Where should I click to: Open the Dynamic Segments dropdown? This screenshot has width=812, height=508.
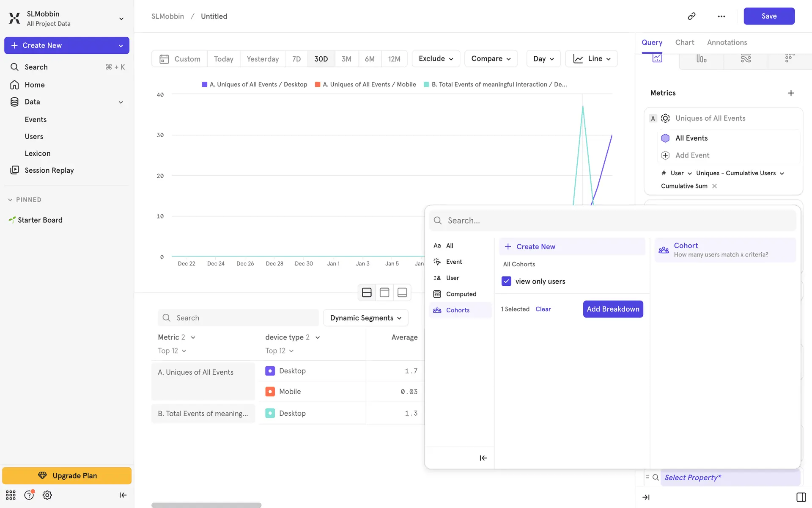365,318
